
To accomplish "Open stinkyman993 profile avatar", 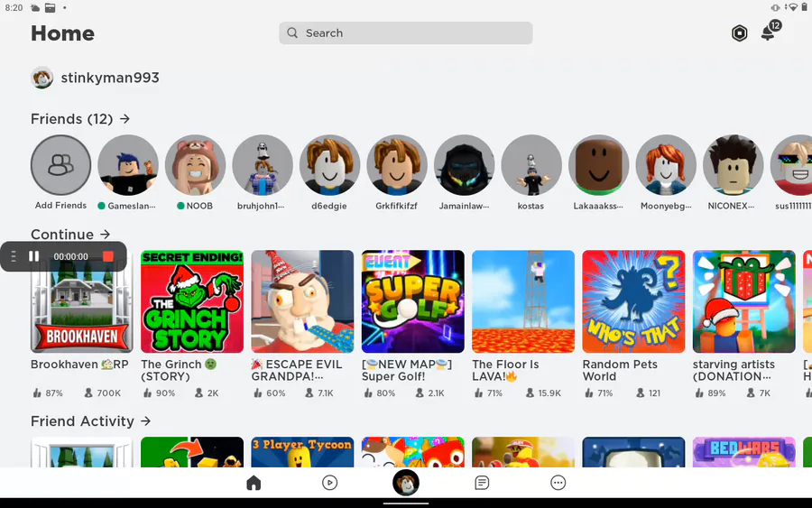I will [x=42, y=78].
